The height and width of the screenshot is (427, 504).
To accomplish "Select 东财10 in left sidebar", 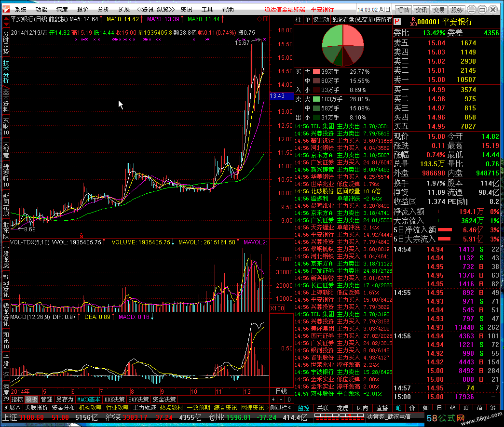I will [x=6, y=127].
